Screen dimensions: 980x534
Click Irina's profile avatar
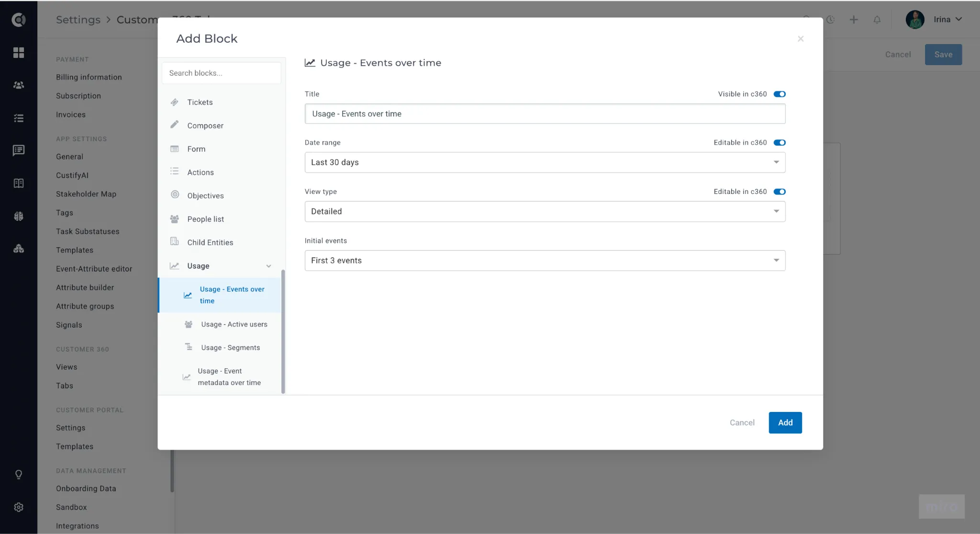point(915,20)
